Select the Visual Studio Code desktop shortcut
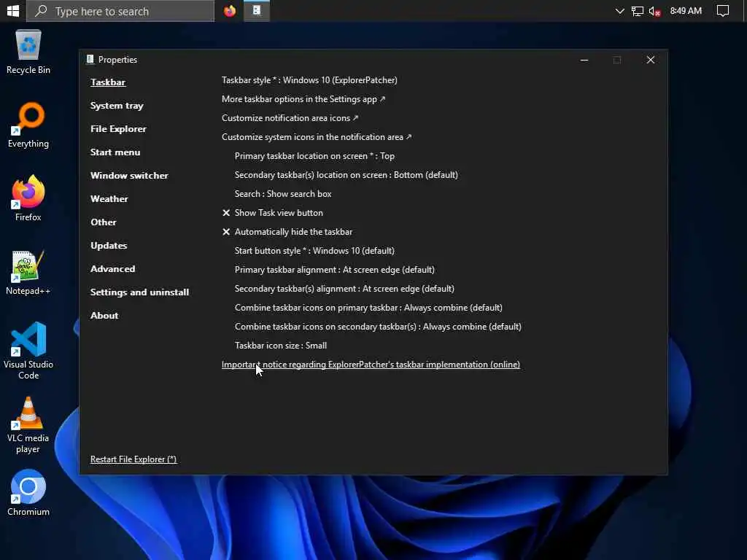 [28, 351]
